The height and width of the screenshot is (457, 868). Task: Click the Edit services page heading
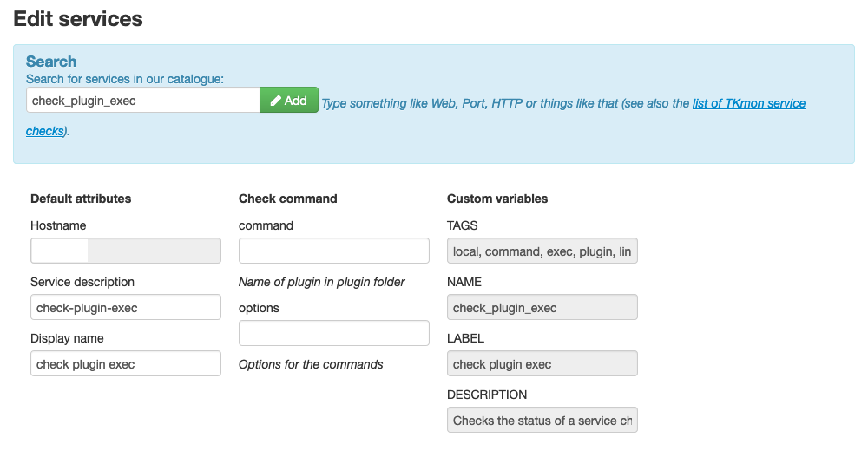[78, 18]
